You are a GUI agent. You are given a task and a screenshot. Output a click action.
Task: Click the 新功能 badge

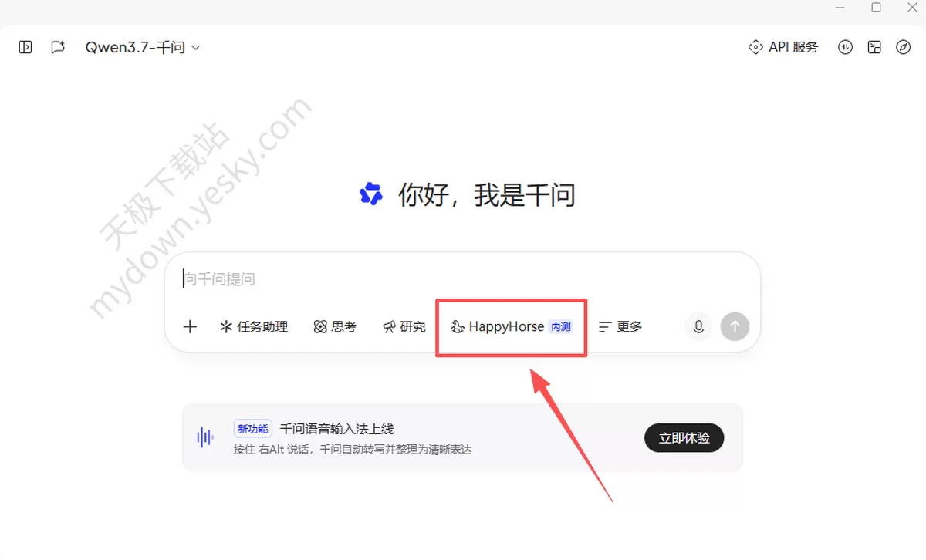tap(253, 429)
